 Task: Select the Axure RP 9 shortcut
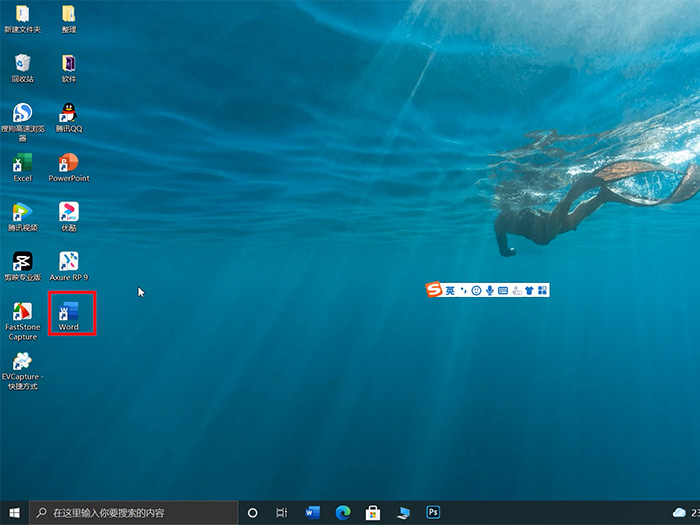pos(69,266)
